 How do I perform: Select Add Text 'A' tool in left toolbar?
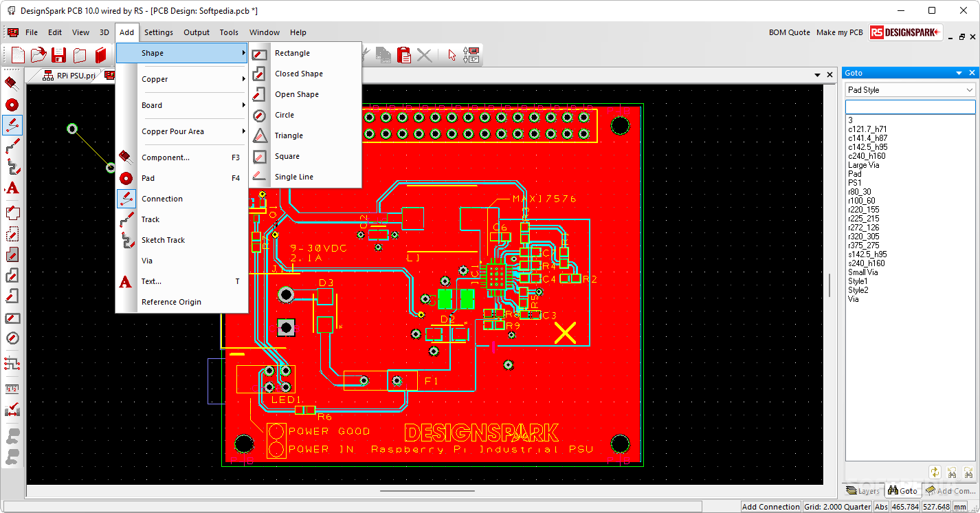click(x=12, y=188)
